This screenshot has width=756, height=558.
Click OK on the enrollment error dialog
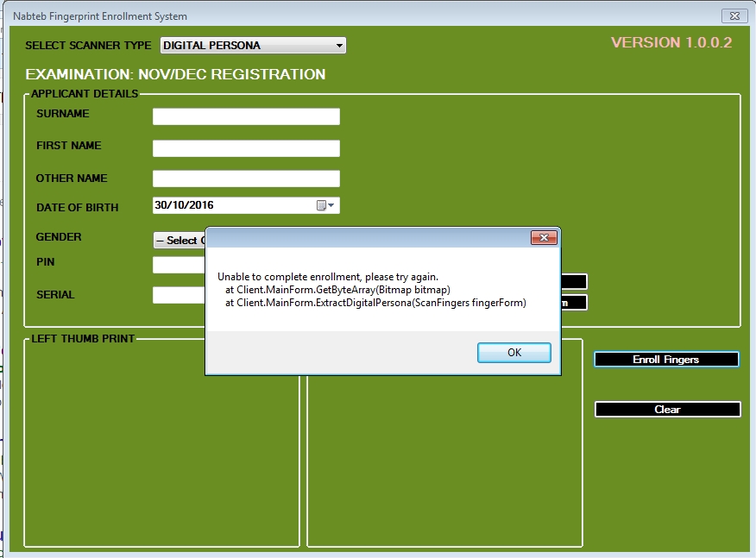tap(513, 352)
